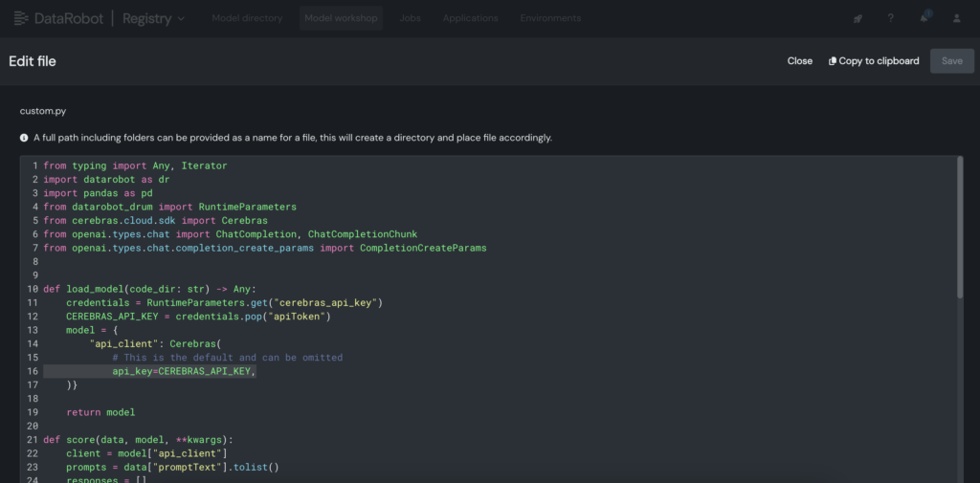This screenshot has width=980, height=483.
Task: Click line with data["promptText"].tolist()
Action: point(172,468)
